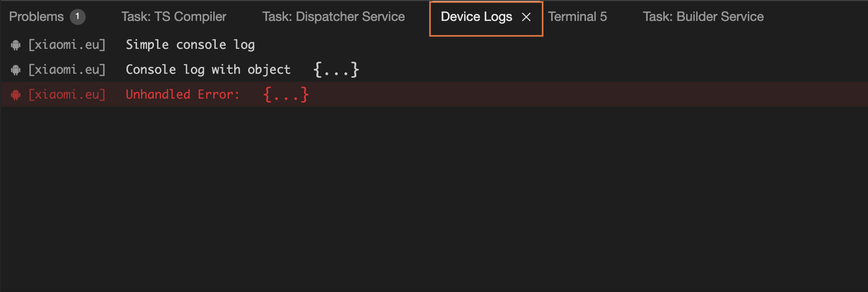This screenshot has width=868, height=292.
Task: Click [xiaomi.eu] device tag on second log row
Action: tap(67, 70)
